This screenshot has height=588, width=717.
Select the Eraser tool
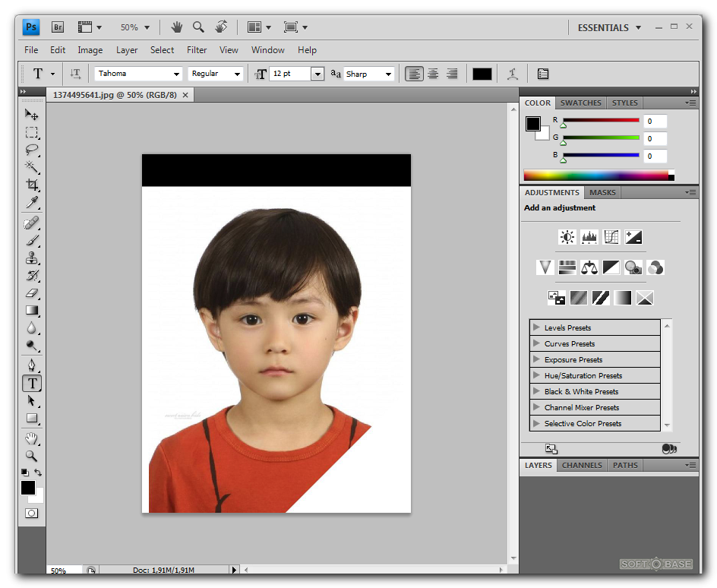[x=32, y=293]
